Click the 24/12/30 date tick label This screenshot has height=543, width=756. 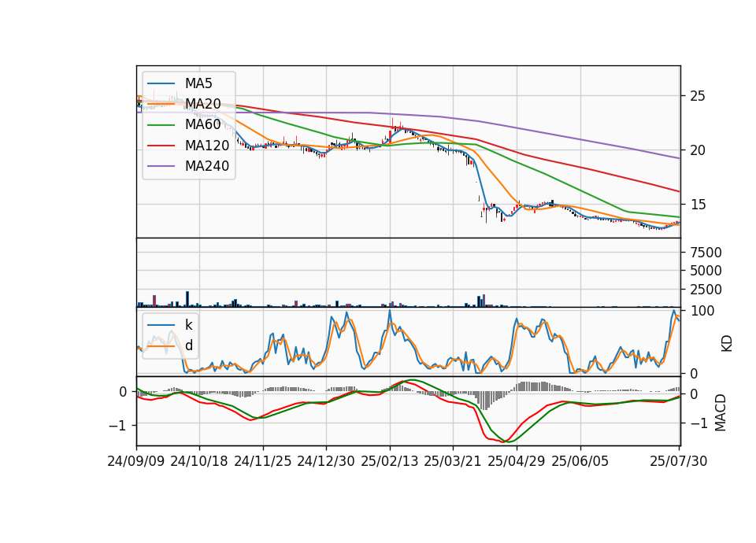326,461
